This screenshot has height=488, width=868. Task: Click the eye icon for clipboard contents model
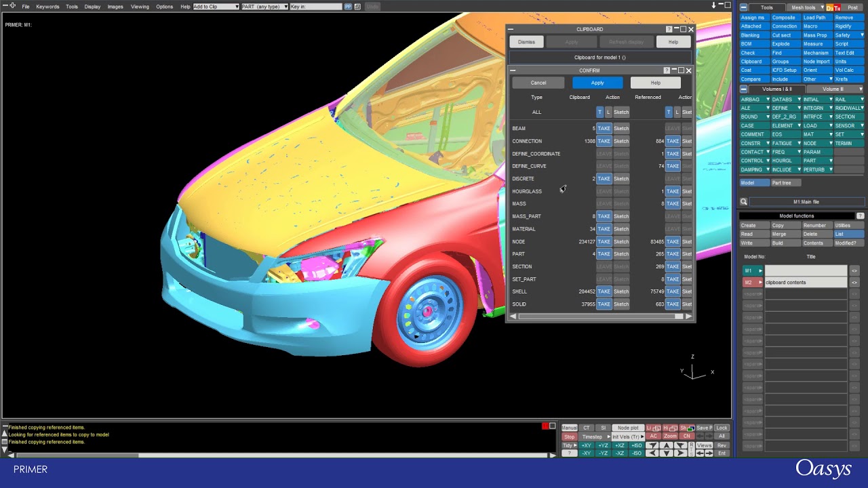[854, 282]
